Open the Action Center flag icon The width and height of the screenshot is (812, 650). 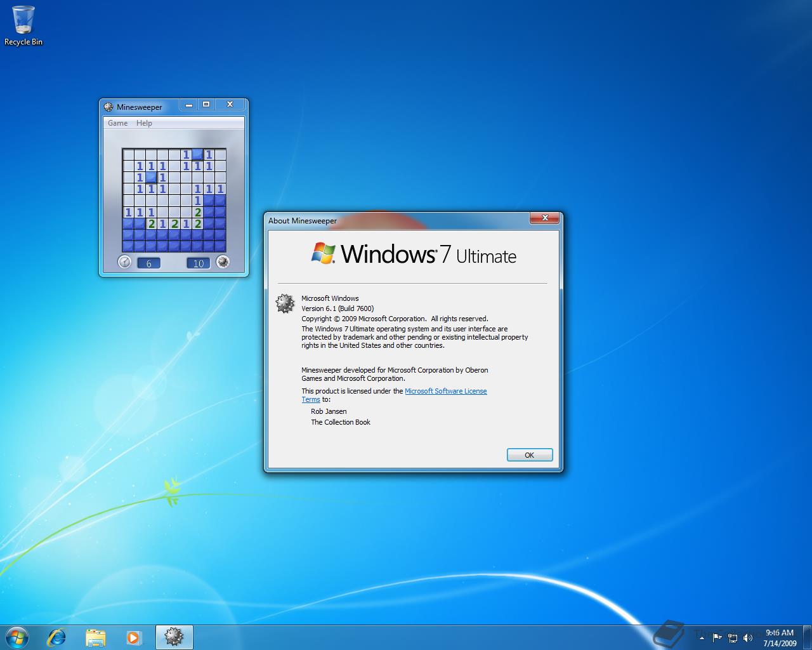[x=717, y=637]
